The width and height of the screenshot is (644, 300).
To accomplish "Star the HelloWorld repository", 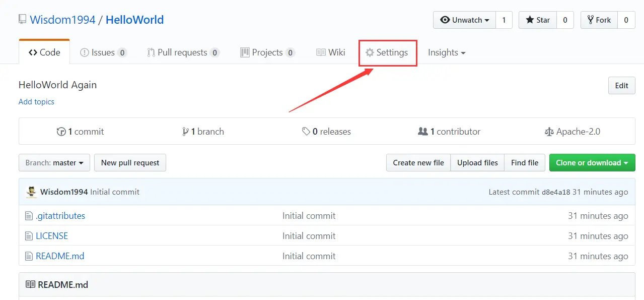I will coord(537,20).
